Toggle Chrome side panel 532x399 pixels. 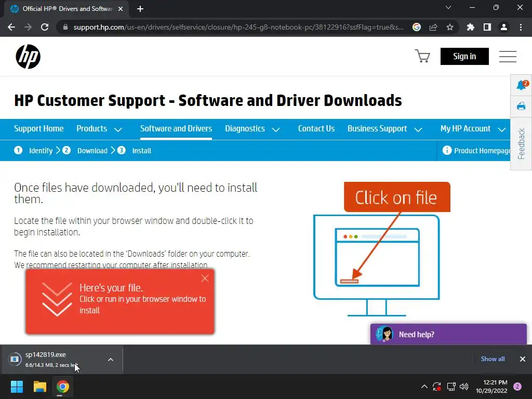(x=487, y=27)
